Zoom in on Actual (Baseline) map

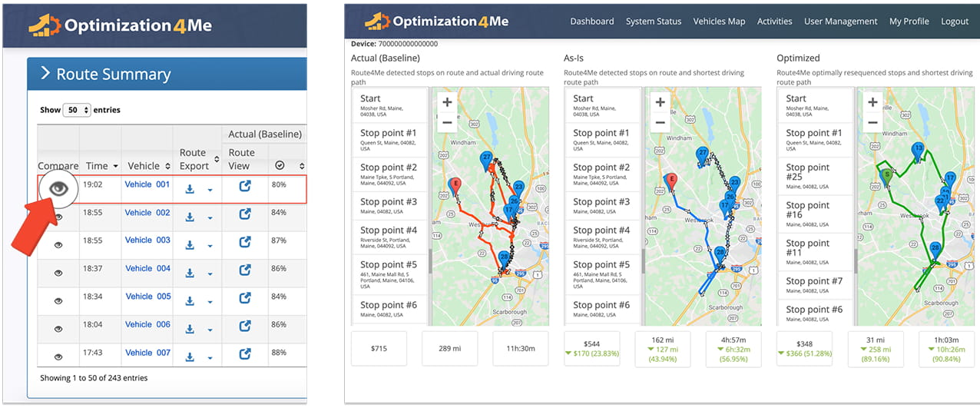click(447, 102)
